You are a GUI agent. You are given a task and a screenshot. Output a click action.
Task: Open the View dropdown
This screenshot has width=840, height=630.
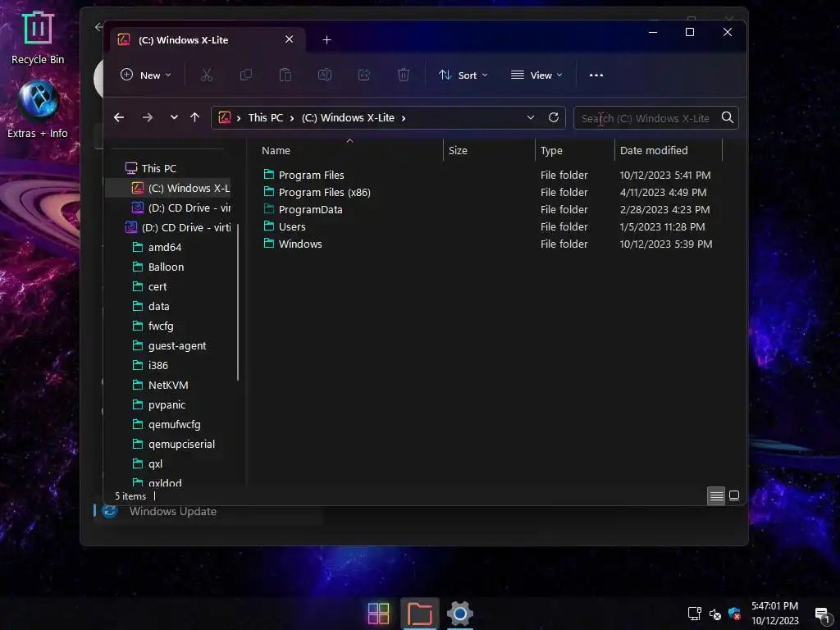tap(536, 75)
